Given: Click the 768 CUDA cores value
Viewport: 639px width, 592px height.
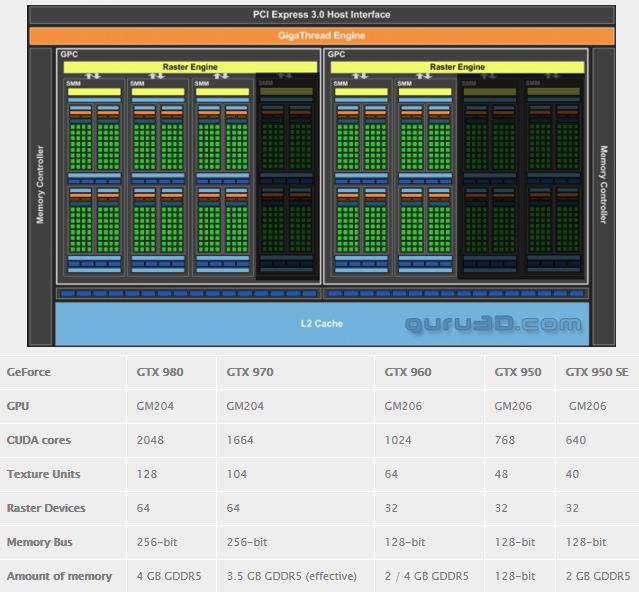Looking at the screenshot, I should pos(505,440).
